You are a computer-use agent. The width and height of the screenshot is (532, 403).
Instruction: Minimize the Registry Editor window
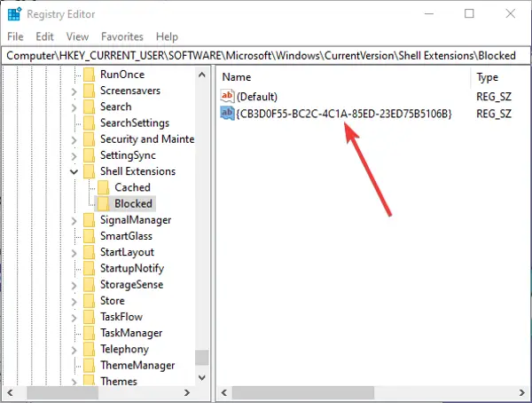(x=429, y=13)
